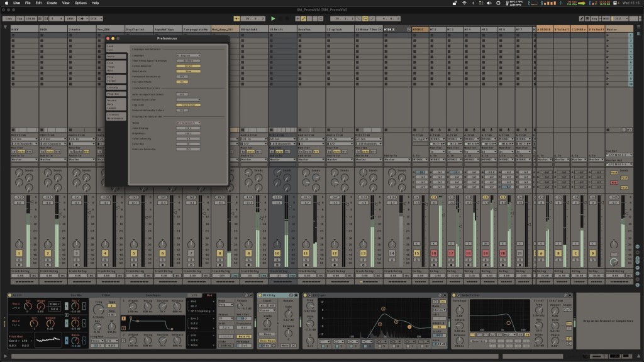Click the Restore button for warnings

pos(189,60)
